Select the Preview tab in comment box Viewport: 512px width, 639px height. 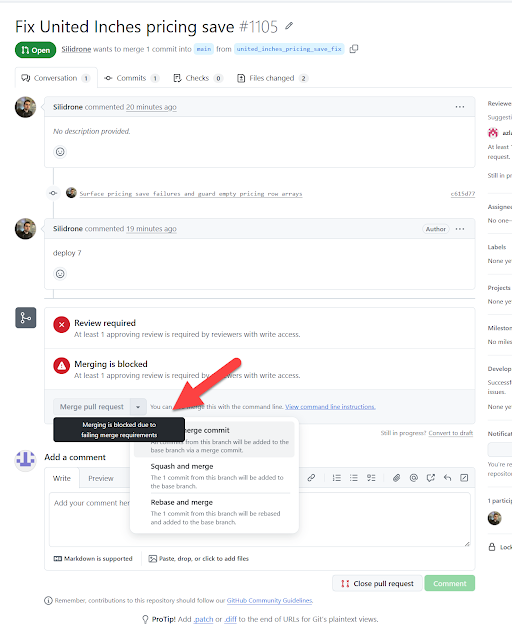[101, 478]
